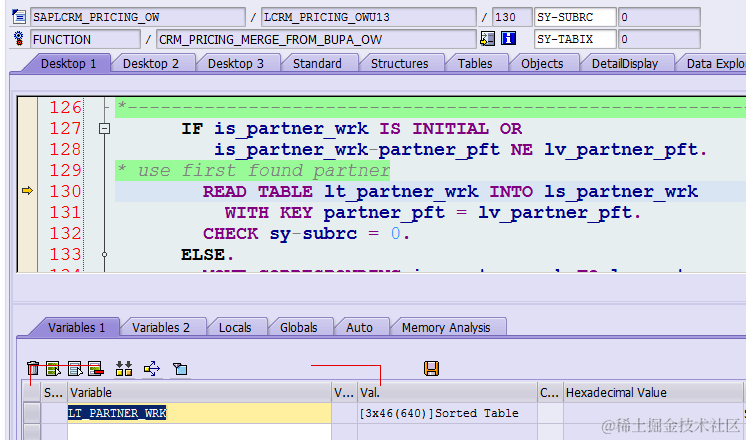Click the gear icon next to FUNCTION field
This screenshot has height=440, width=746.
pyautogui.click(x=19, y=39)
